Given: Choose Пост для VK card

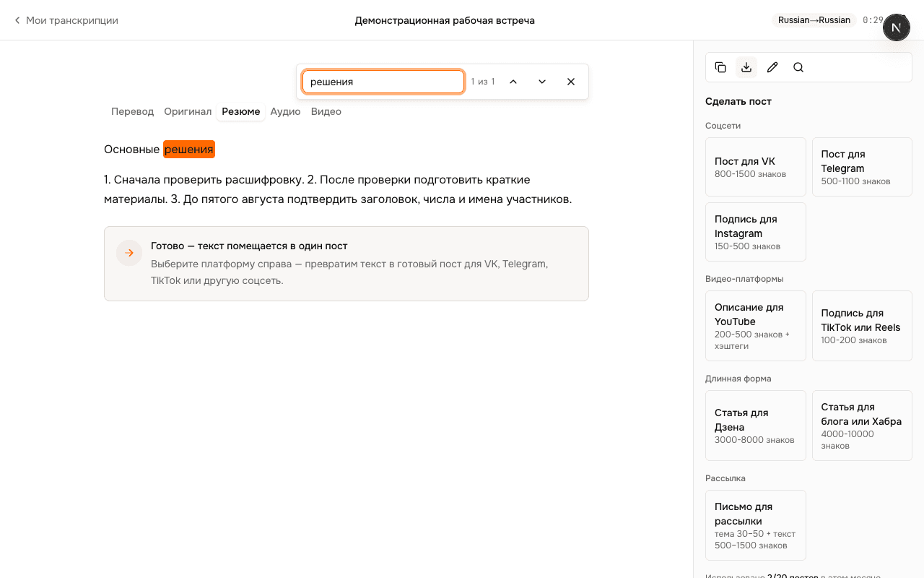Looking at the screenshot, I should 756,167.
